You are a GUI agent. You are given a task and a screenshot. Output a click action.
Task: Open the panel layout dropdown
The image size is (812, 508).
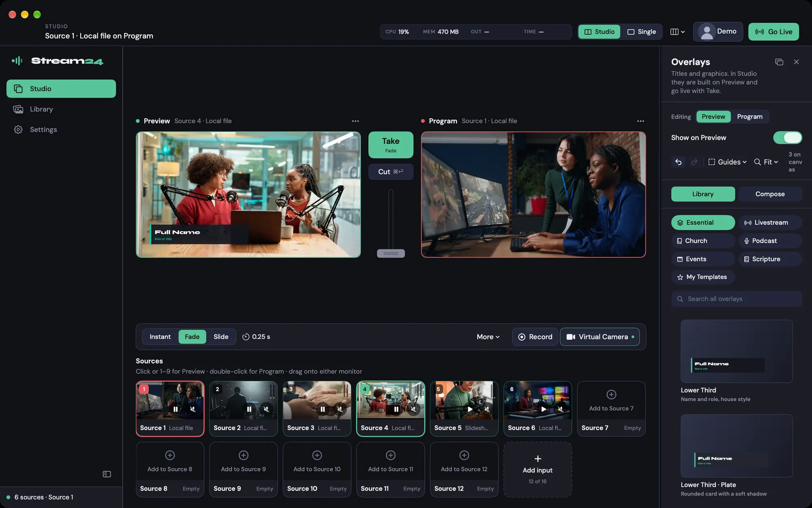[677, 32]
